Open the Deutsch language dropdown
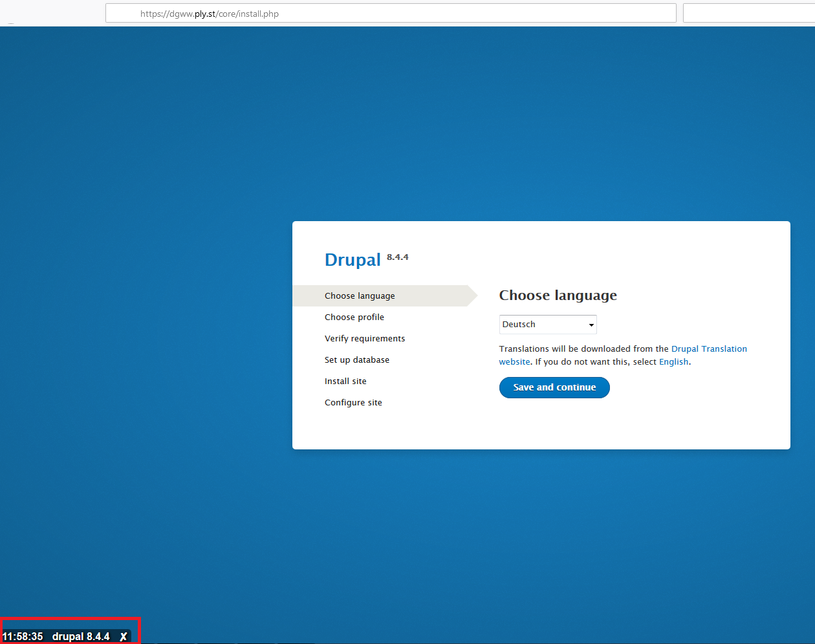 click(x=548, y=325)
